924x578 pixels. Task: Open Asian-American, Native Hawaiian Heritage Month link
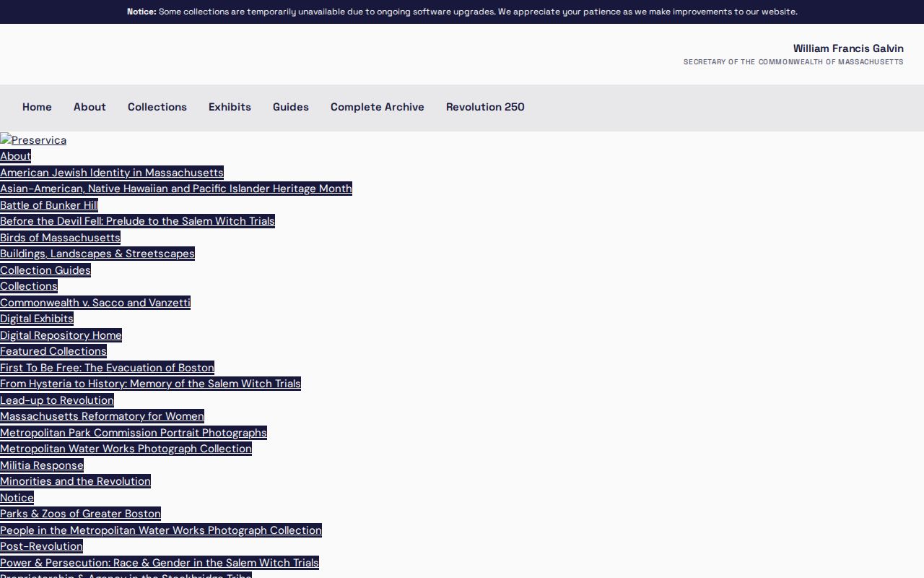point(176,189)
